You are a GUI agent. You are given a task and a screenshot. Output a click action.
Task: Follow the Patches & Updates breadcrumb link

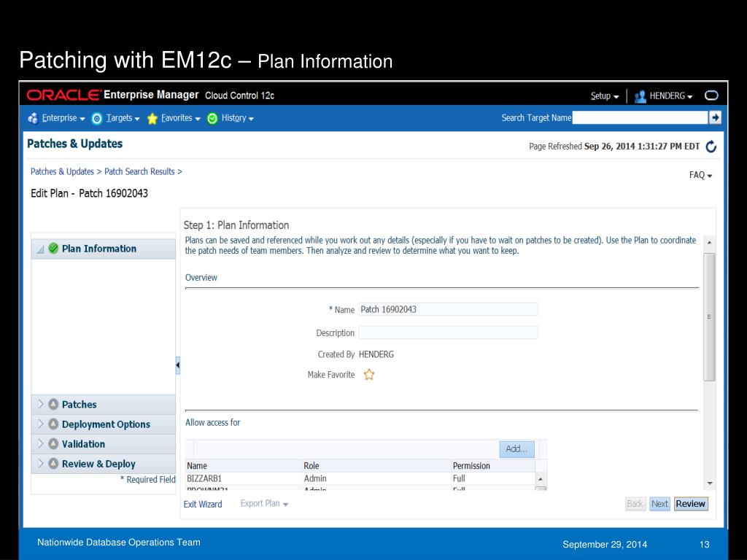[x=63, y=171]
